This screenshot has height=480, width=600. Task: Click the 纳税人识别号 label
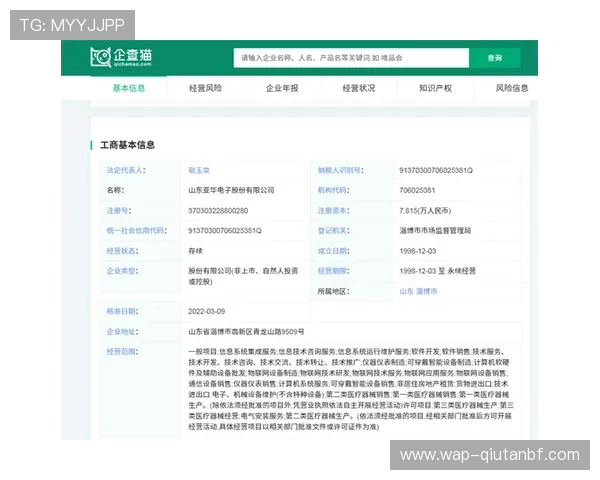[x=340, y=170]
